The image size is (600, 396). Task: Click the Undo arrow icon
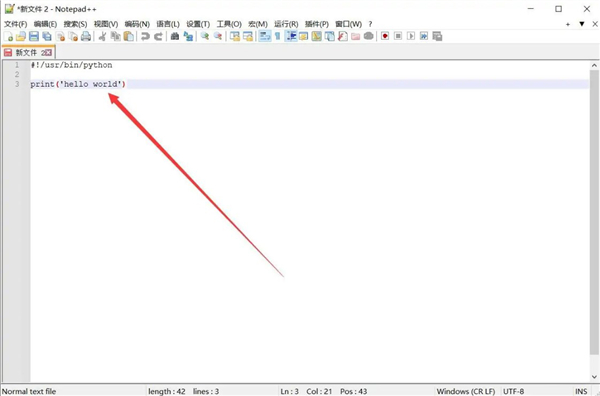point(145,36)
